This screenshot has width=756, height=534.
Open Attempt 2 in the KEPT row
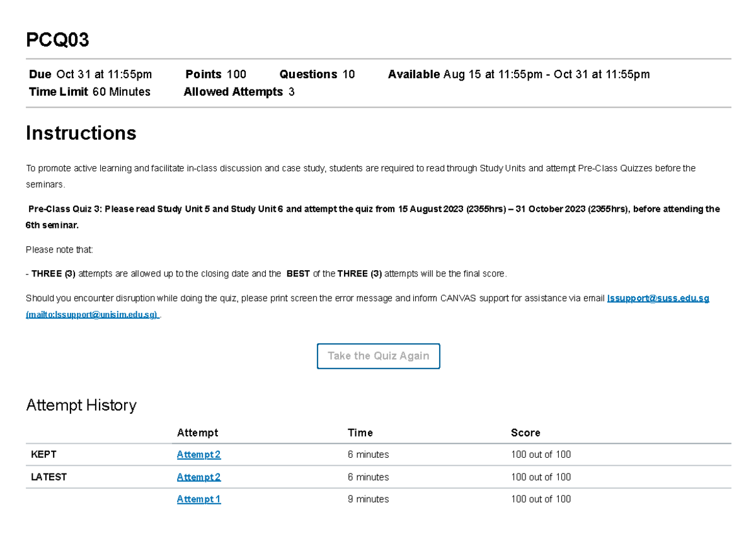198,454
